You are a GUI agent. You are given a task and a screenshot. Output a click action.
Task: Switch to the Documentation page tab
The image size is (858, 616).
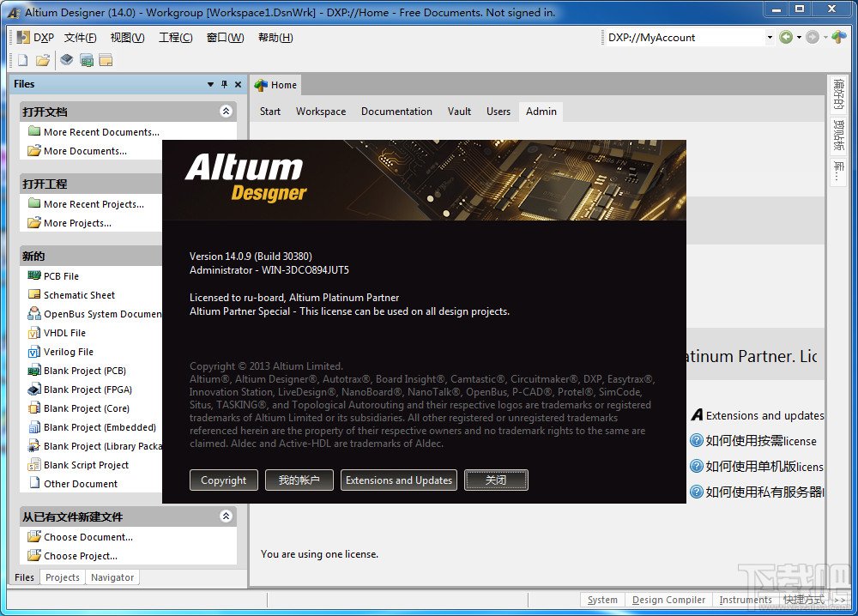(x=396, y=111)
